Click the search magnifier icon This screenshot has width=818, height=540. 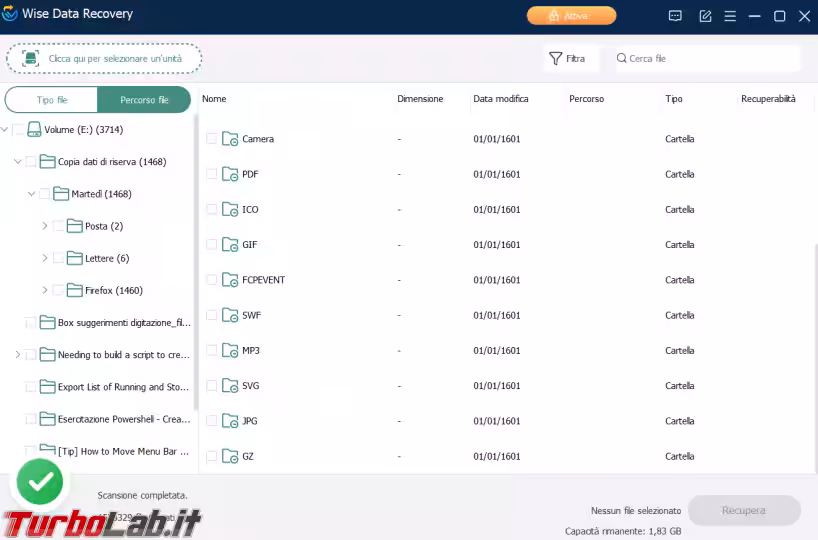(x=621, y=58)
